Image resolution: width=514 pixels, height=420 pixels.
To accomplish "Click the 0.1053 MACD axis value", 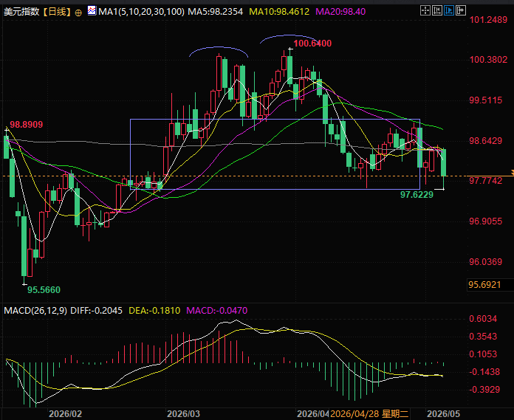I will point(483,354).
